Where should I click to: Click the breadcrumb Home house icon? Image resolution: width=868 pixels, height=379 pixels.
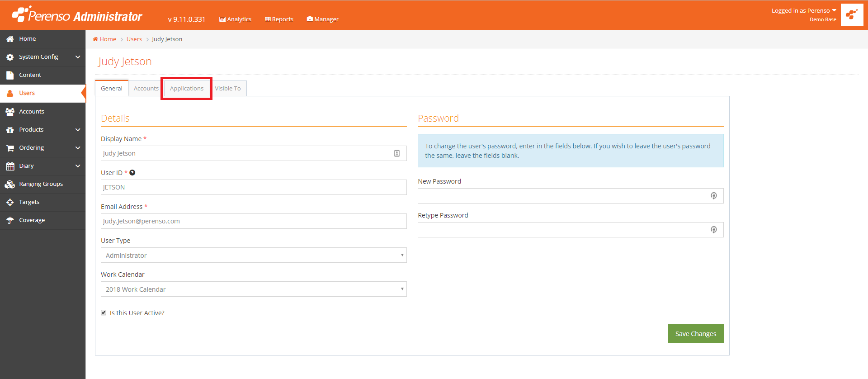(95, 39)
